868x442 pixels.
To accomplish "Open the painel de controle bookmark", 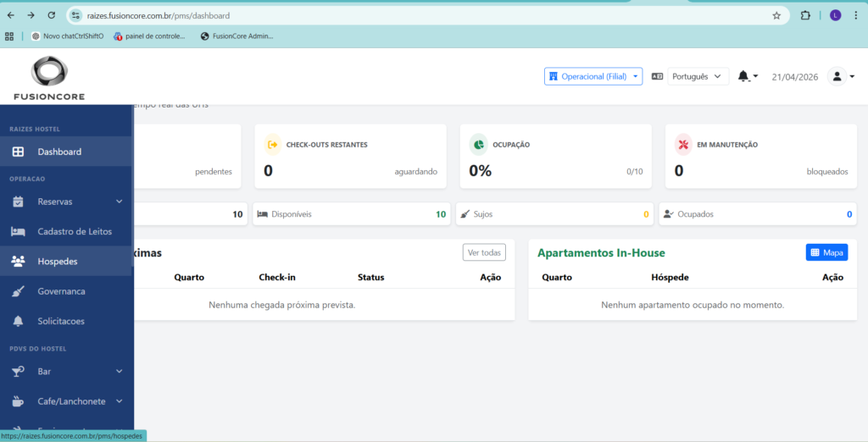I will (x=149, y=36).
